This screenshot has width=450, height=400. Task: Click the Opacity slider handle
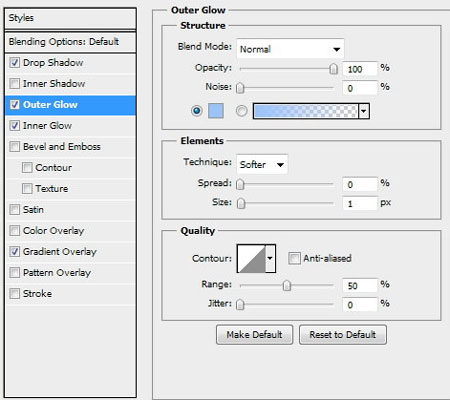click(x=333, y=69)
